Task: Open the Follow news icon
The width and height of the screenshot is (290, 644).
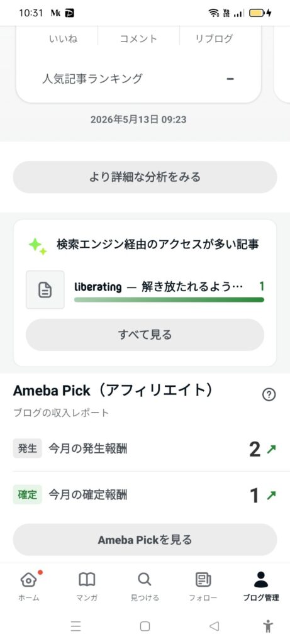Action: [203, 580]
